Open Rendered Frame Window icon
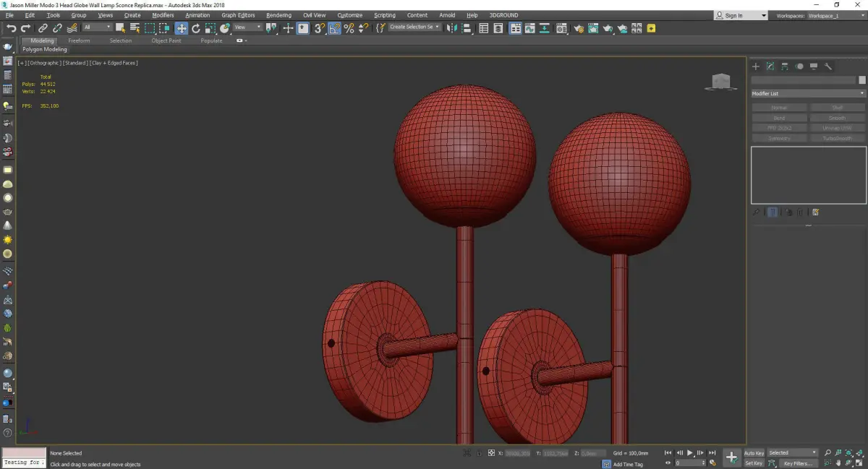868x469 pixels. click(592, 28)
